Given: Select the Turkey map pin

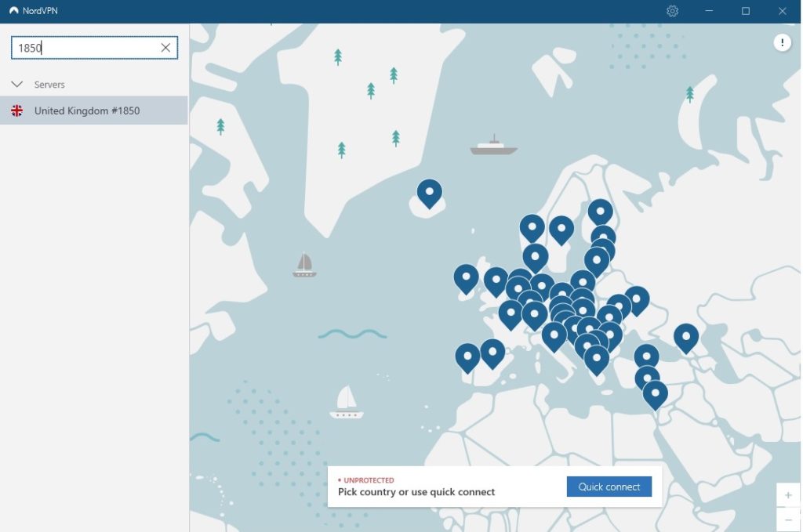Looking at the screenshot, I should [x=646, y=356].
